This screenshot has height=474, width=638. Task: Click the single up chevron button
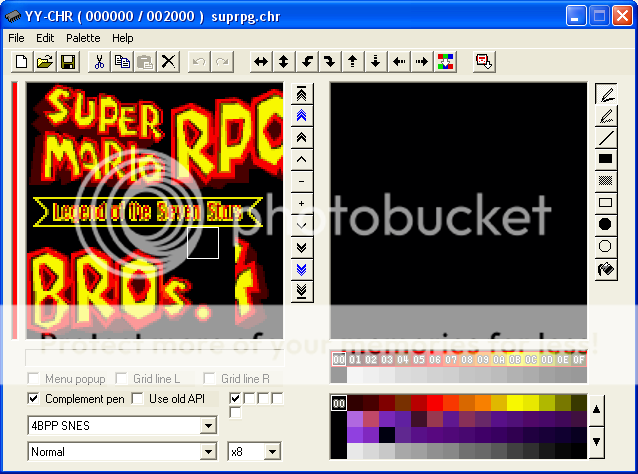pyautogui.click(x=302, y=159)
